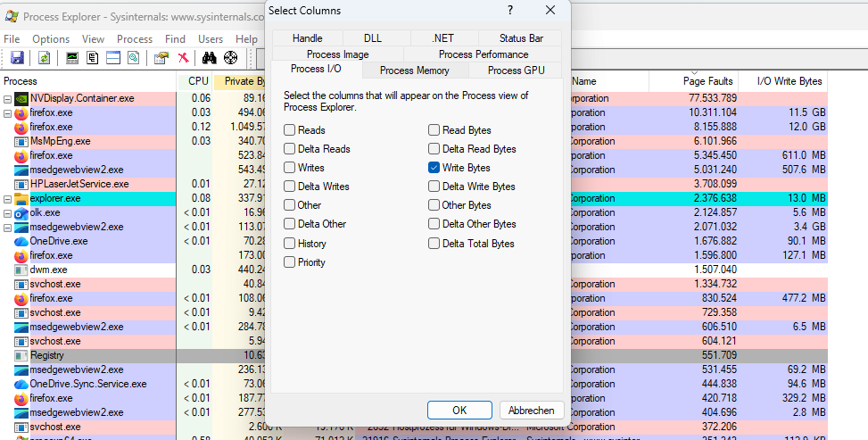The height and width of the screenshot is (440, 868).
Task: Check the Writes column option
Action: point(290,168)
